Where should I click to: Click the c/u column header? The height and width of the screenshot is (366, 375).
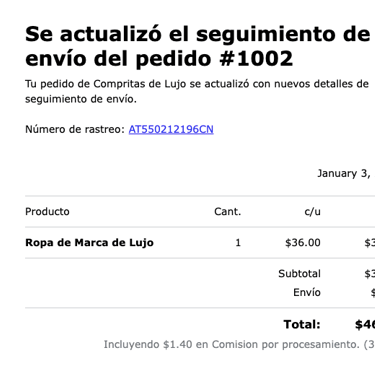[312, 212]
